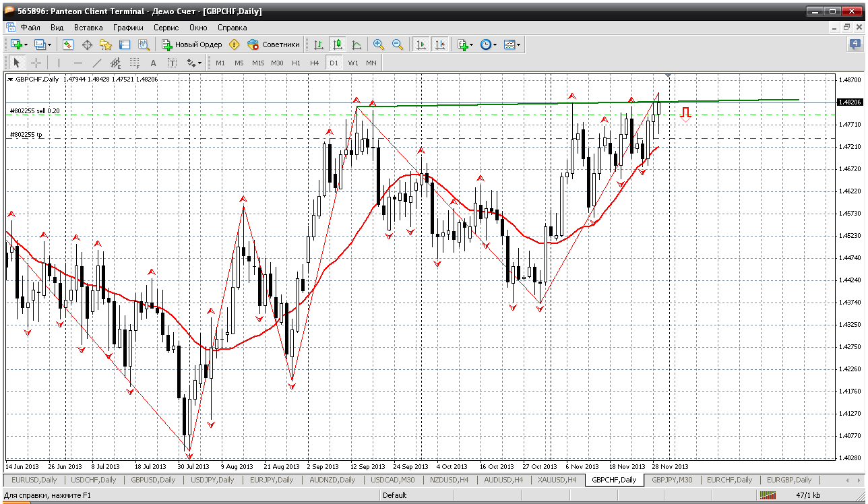Image resolution: width=868 pixels, height=504 pixels.
Task: Expand the Indicators dropdown arrow
Action: tap(472, 44)
